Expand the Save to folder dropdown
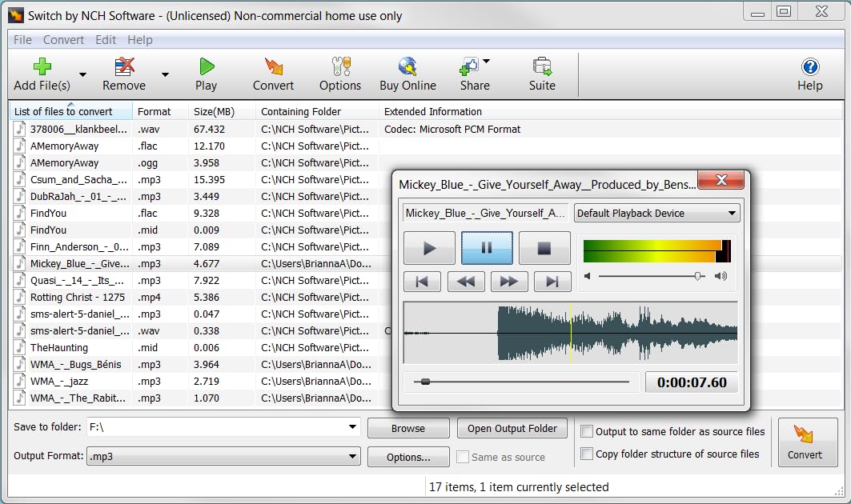Screen dimensions: 851x504 352,427
